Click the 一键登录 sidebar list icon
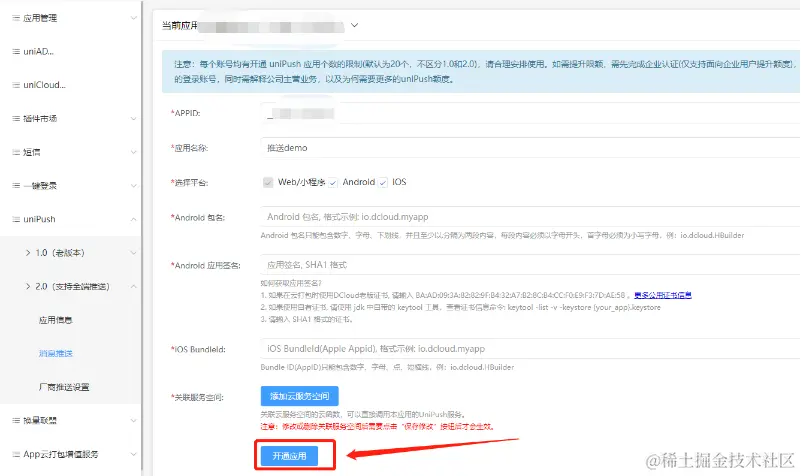801x476 pixels. [16, 185]
